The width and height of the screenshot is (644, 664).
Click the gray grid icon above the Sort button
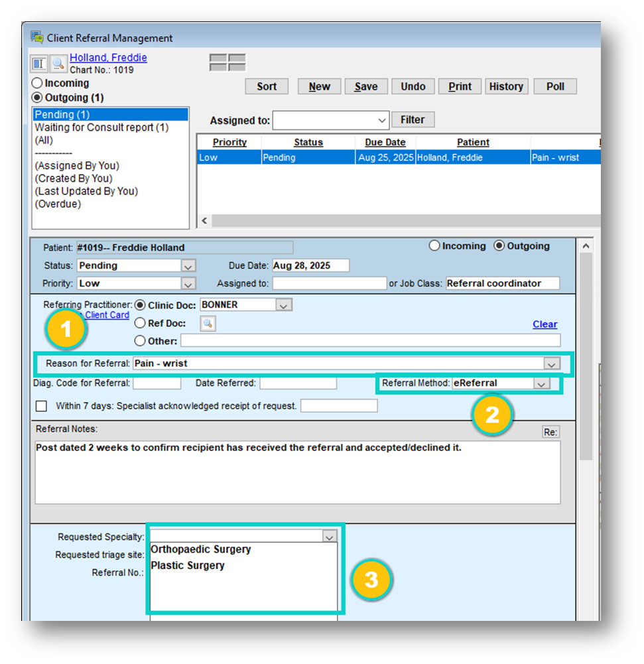pyautogui.click(x=227, y=62)
